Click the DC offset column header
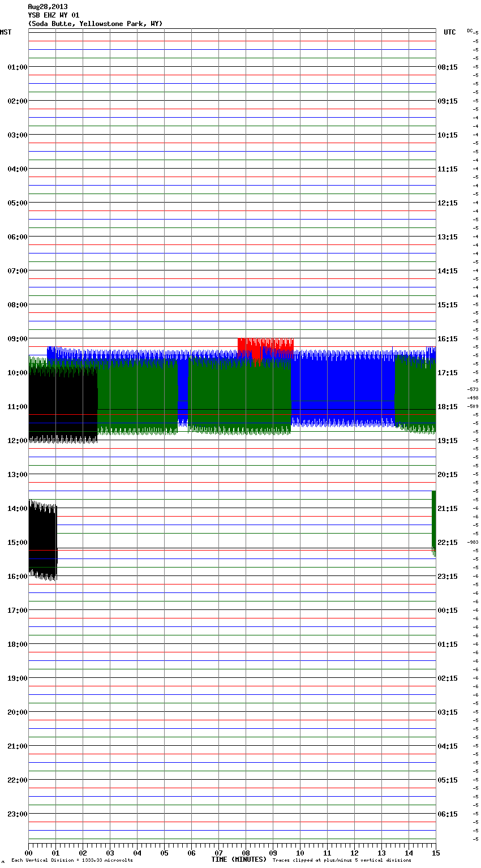This screenshot has width=481, height=868. pyautogui.click(x=471, y=31)
